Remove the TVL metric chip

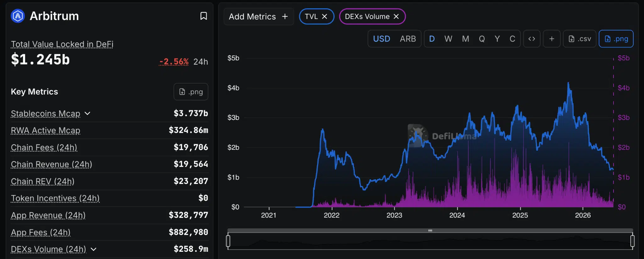pos(325,16)
